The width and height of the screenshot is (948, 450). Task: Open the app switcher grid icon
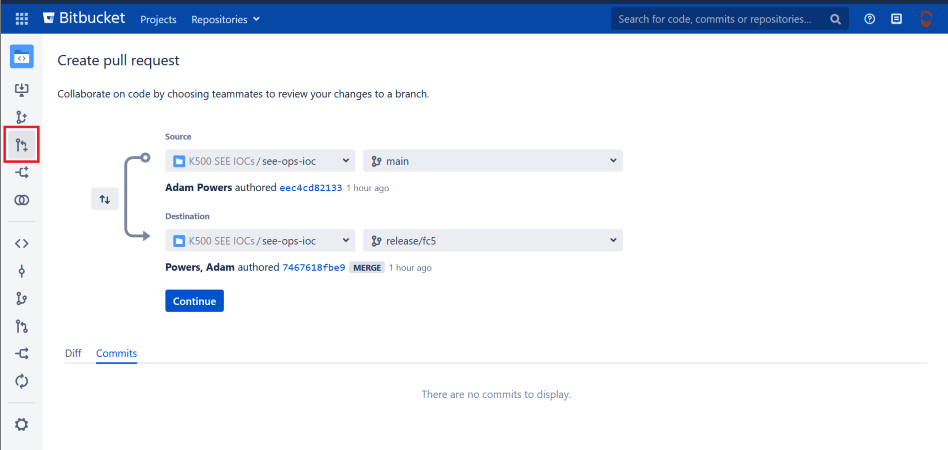tap(21, 19)
